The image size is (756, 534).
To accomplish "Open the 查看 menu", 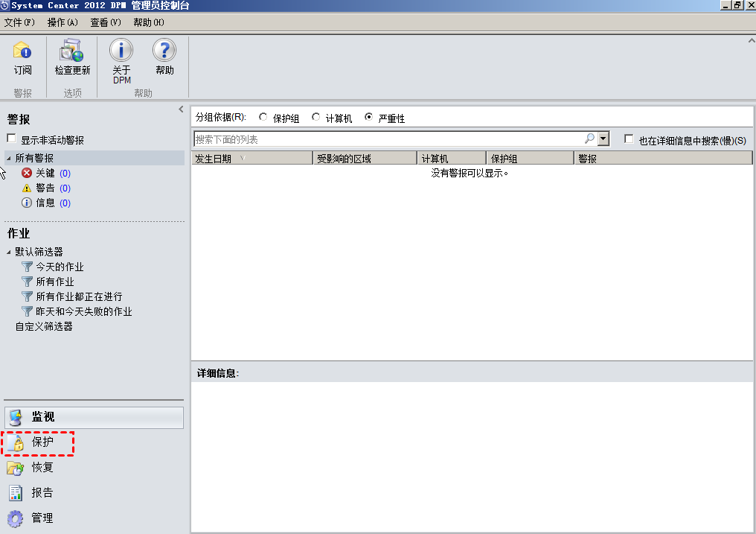I will (x=104, y=22).
